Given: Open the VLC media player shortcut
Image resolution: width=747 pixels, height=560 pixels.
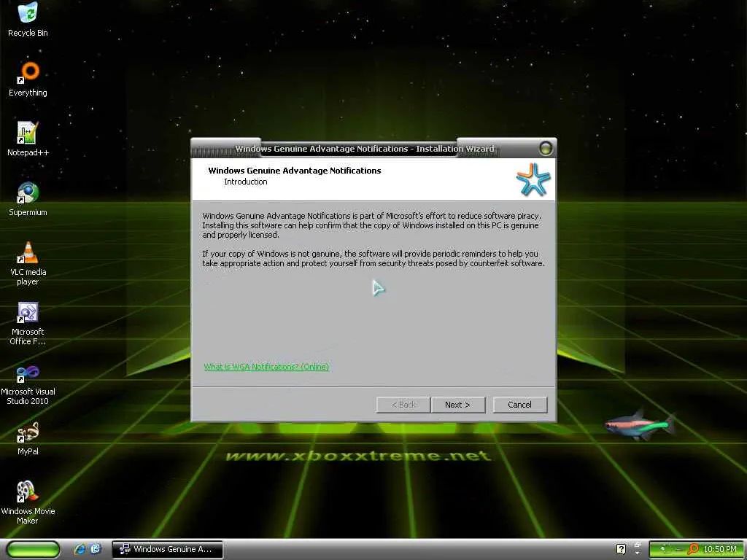Looking at the screenshot, I should (28, 262).
